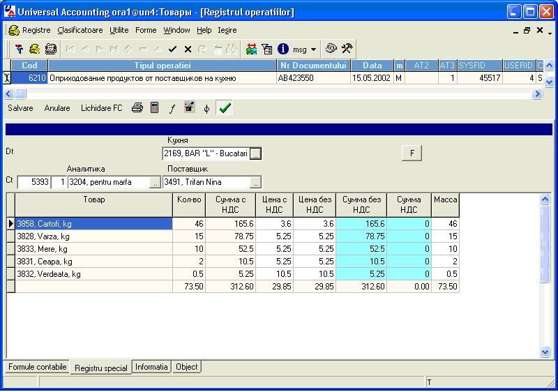The image size is (558, 392).
Task: Switch to Informatia tab
Action: tap(151, 367)
